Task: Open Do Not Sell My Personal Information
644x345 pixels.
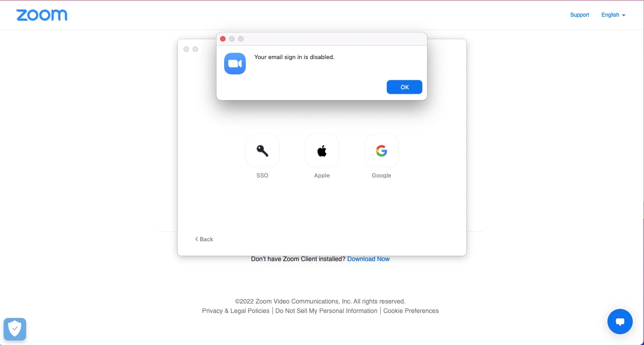Action: click(327, 311)
